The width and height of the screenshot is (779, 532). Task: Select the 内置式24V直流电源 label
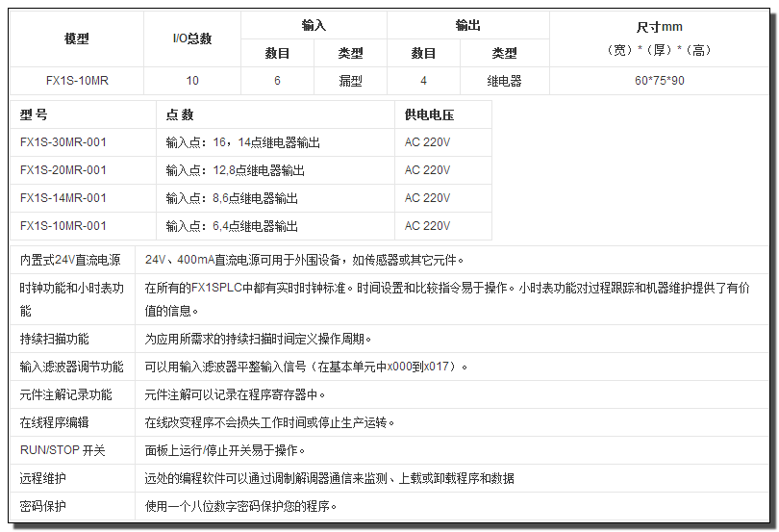pos(70,260)
